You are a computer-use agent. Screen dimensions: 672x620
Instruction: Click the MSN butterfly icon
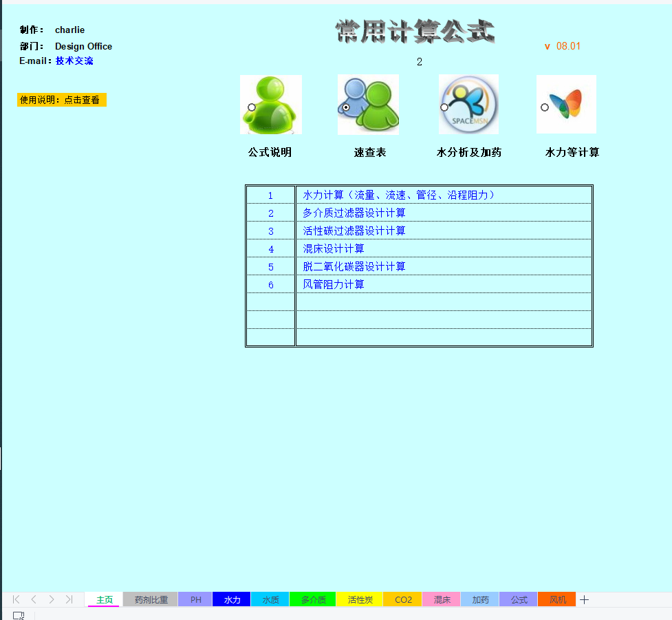566,104
